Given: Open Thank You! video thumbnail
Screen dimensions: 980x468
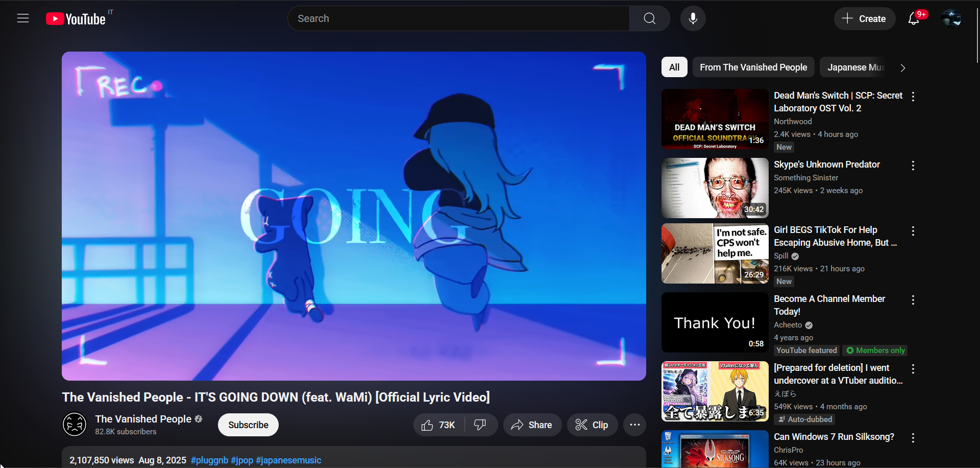Looking at the screenshot, I should (x=715, y=322).
